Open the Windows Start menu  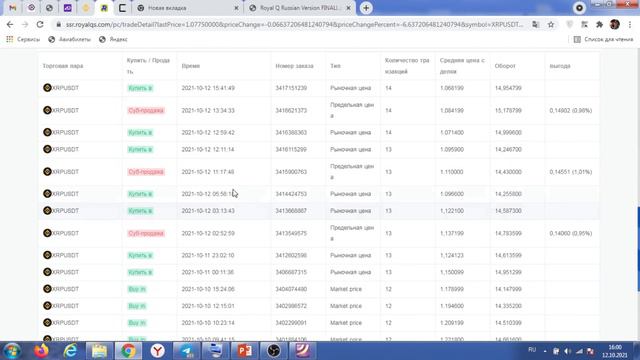point(12,351)
